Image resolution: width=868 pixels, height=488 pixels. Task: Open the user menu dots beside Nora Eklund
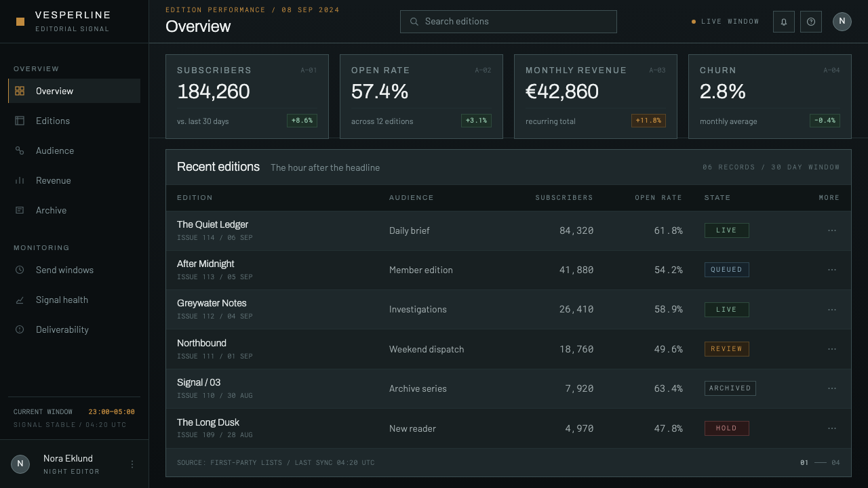click(132, 464)
